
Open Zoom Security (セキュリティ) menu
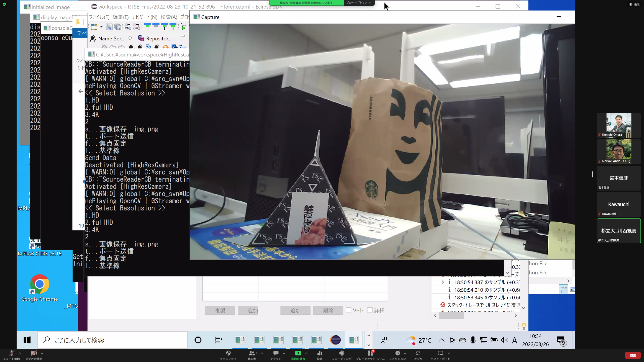228,355
